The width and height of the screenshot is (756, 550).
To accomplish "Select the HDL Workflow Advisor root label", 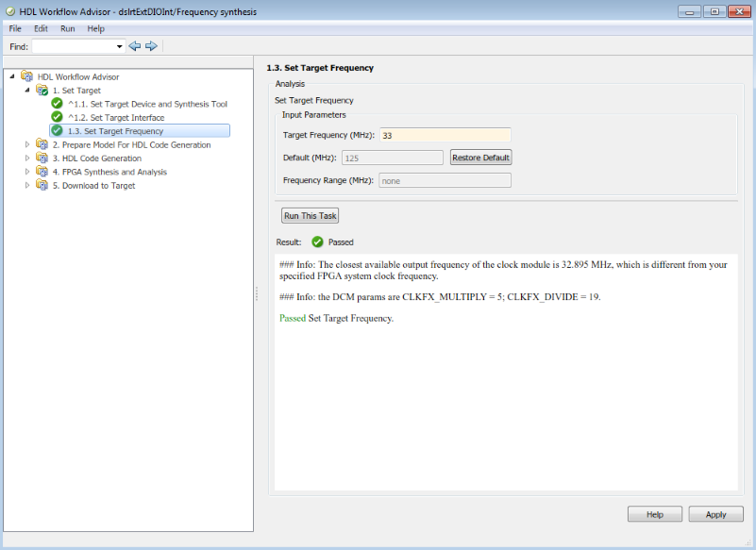I will [78, 77].
